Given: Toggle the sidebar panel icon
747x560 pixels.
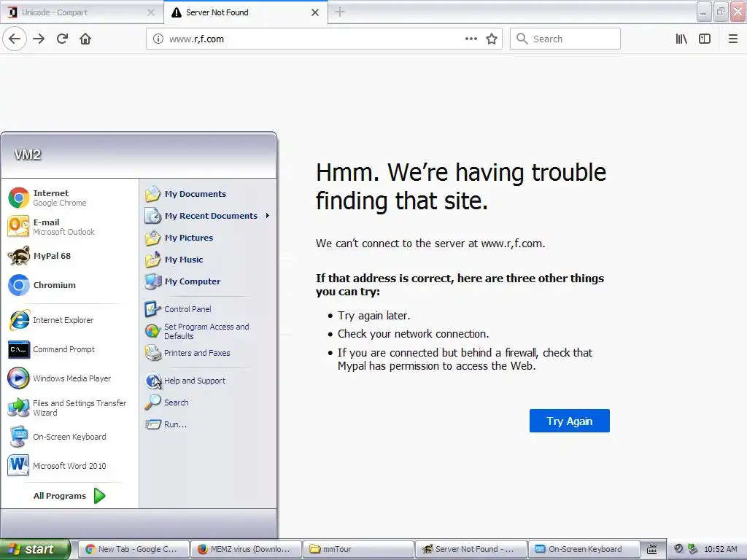Looking at the screenshot, I should click(705, 39).
